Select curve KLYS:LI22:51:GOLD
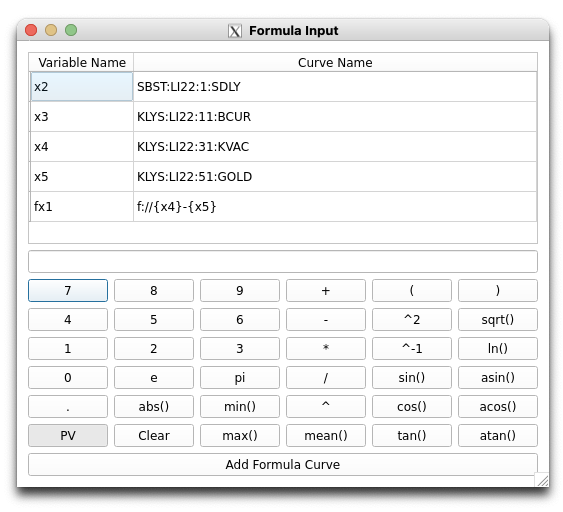This screenshot has width=563, height=512. 335,177
